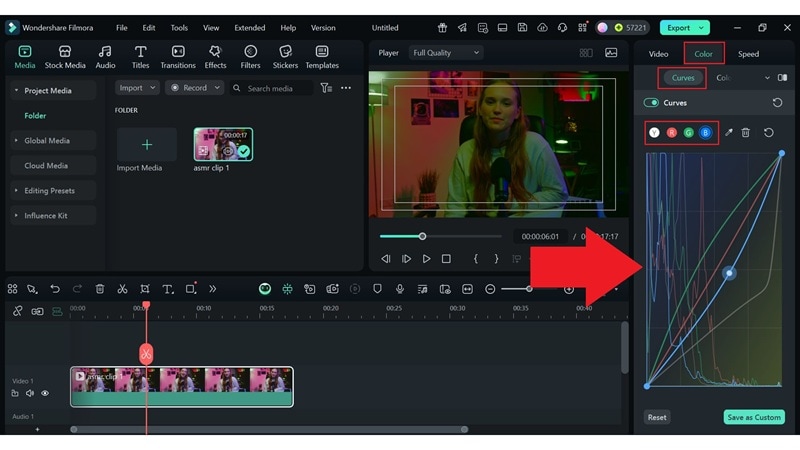This screenshot has width=800, height=450.
Task: Delete the selected curve point
Action: click(x=745, y=133)
